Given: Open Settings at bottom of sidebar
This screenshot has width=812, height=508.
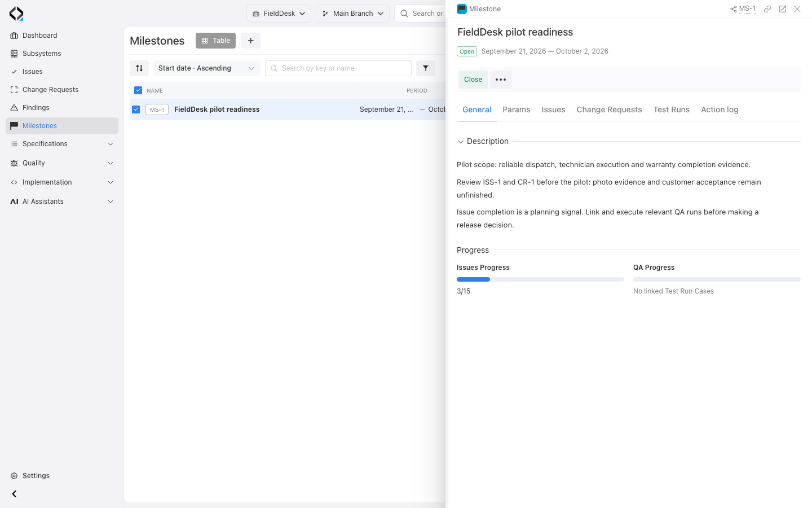Looking at the screenshot, I should (x=62, y=476).
